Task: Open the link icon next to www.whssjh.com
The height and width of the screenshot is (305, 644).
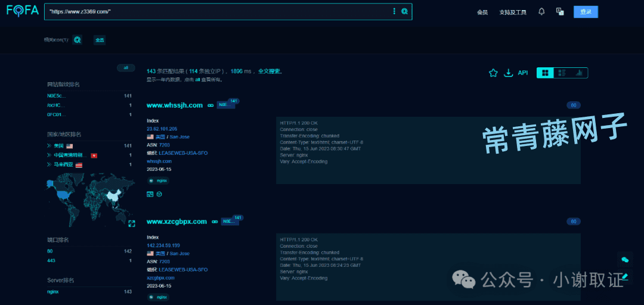Action: pyautogui.click(x=210, y=105)
